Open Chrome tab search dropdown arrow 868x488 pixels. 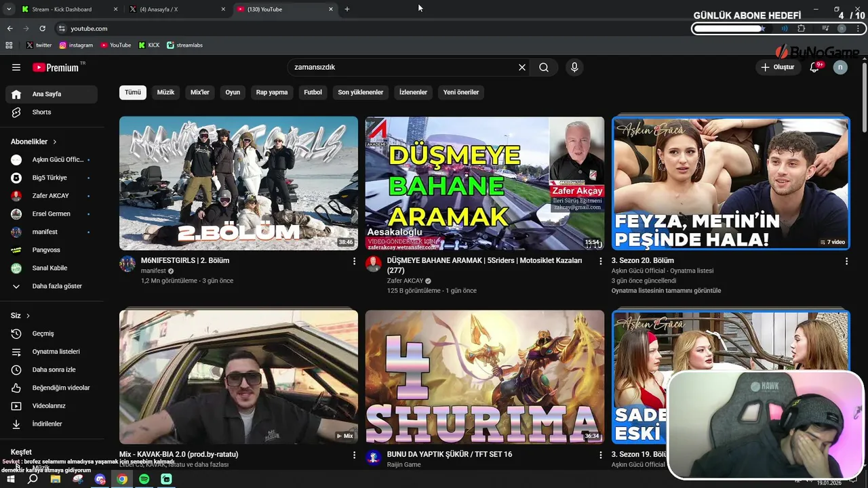point(9,9)
